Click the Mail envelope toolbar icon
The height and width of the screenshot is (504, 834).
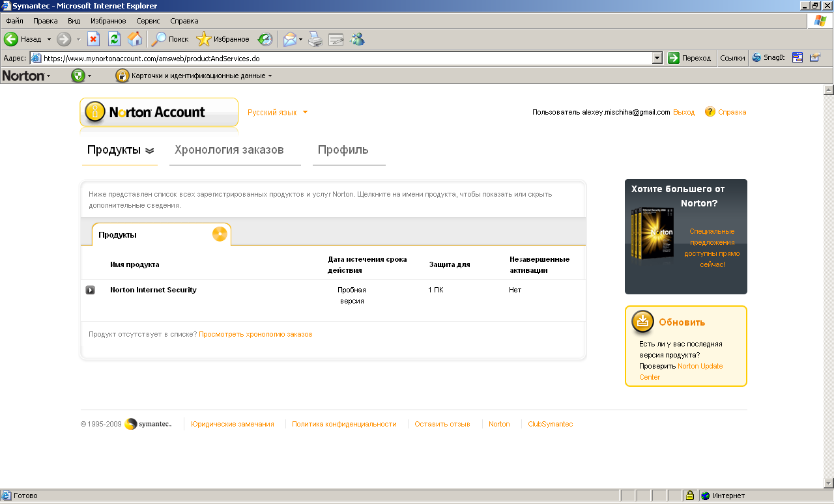289,39
